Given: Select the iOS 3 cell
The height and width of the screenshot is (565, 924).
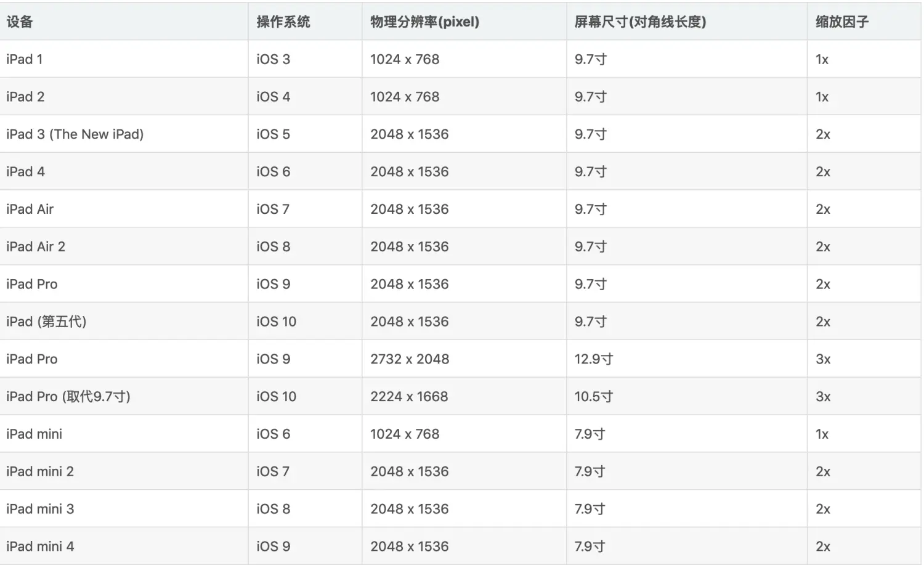Looking at the screenshot, I should coord(273,60).
